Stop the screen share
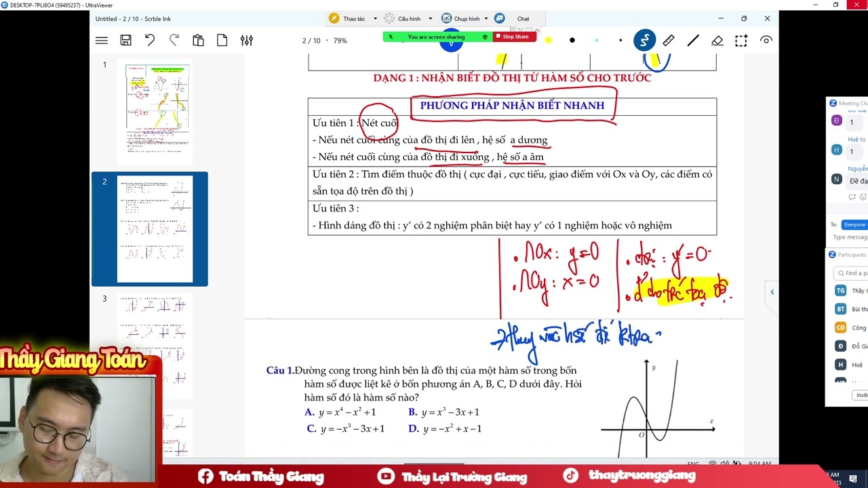This screenshot has height=488, width=868. click(x=515, y=37)
